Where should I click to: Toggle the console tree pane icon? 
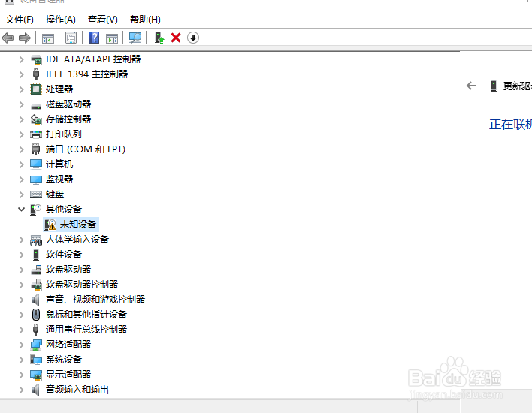[x=48, y=38]
